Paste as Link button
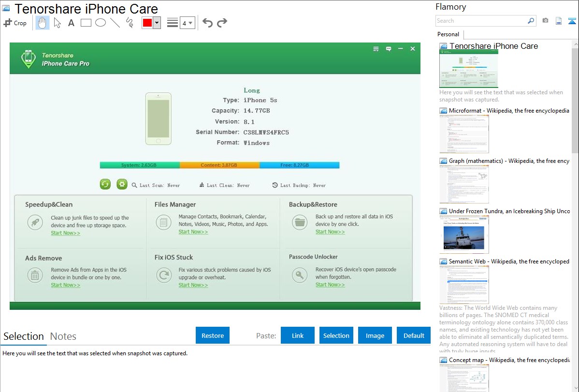Viewport: 579px width, 392px height. (x=298, y=335)
